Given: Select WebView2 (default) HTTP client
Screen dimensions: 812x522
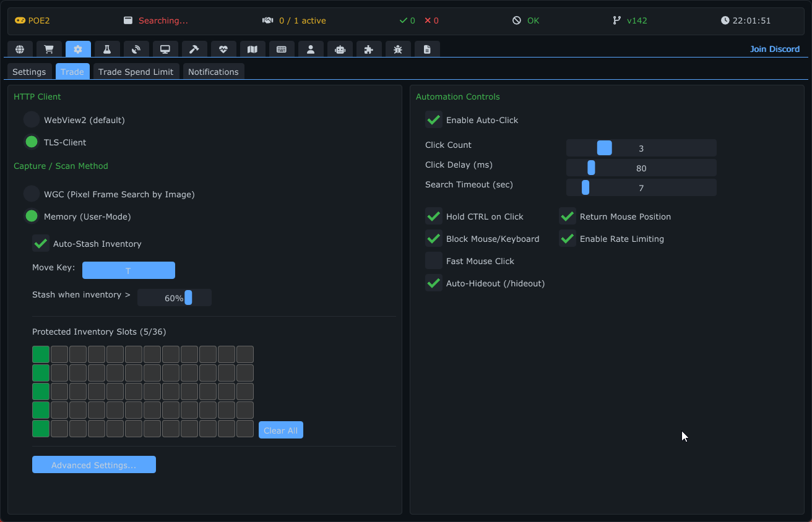Looking at the screenshot, I should [32, 120].
